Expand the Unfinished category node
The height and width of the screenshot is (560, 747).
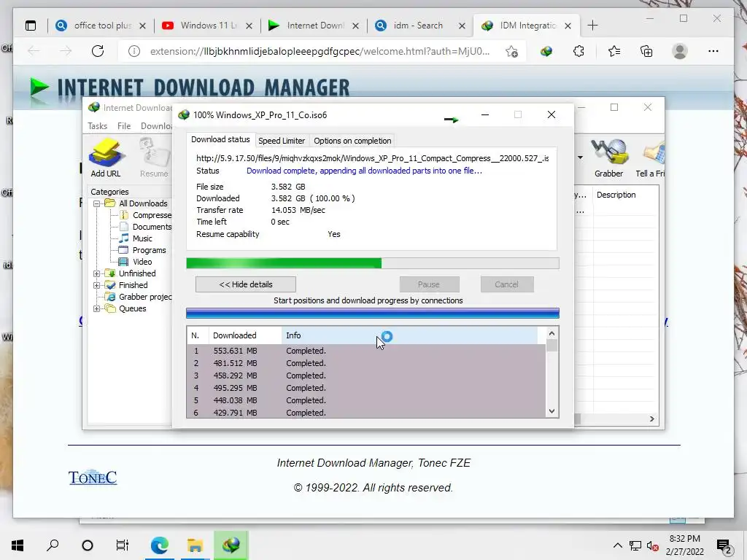coord(97,273)
